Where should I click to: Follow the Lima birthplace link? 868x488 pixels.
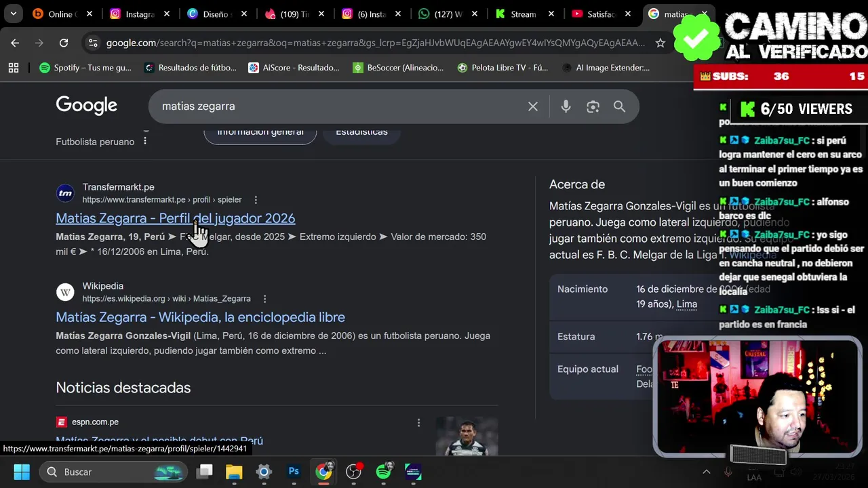click(687, 304)
